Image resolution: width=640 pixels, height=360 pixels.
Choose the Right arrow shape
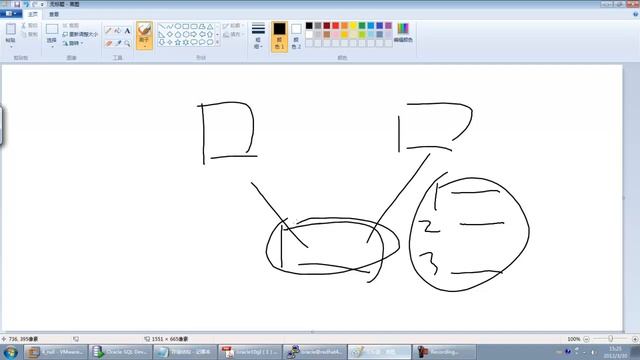pyautogui.click(x=194, y=34)
